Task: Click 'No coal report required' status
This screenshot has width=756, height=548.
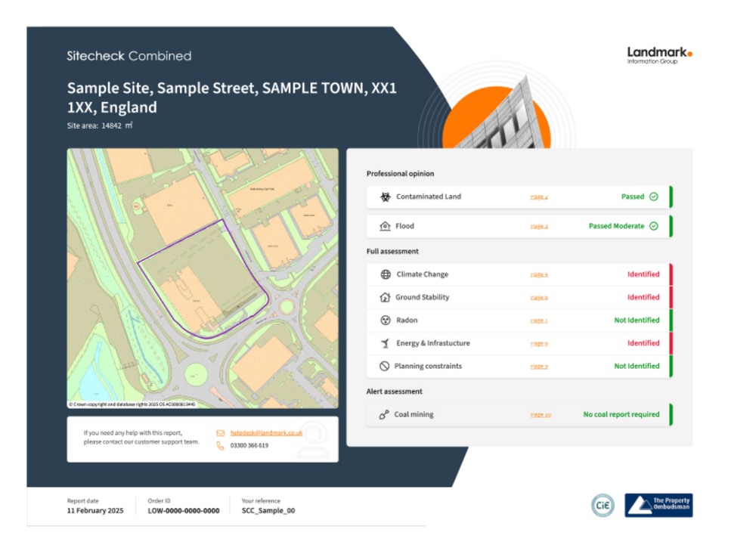Action: click(621, 414)
